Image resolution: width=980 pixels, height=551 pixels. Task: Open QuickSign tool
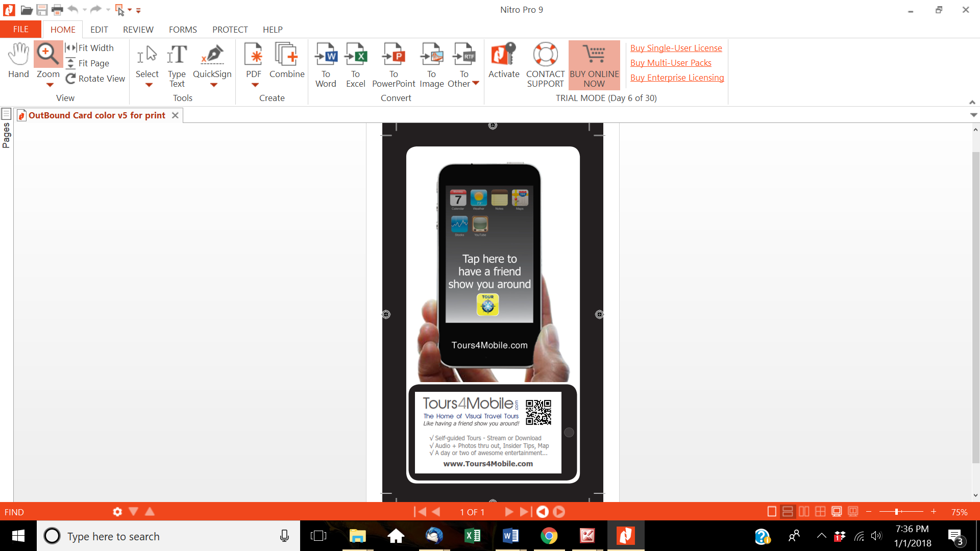click(212, 60)
